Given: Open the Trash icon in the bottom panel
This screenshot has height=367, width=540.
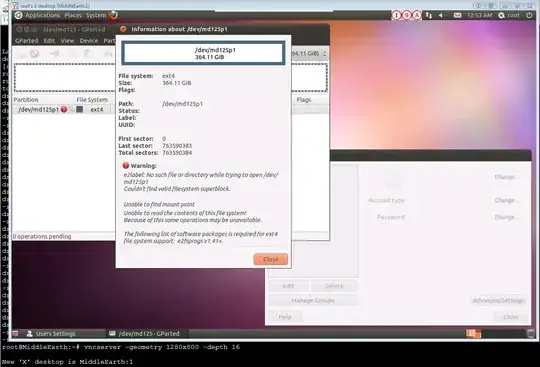Looking at the screenshot, I should tap(531, 333).
